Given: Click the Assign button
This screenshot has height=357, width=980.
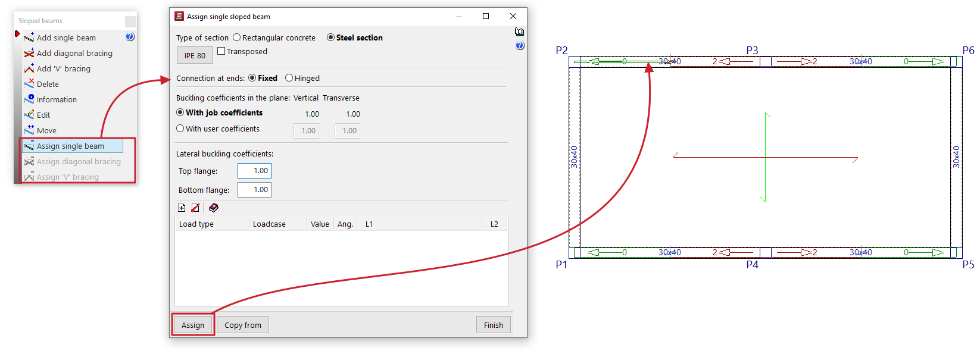Looking at the screenshot, I should tap(193, 325).
